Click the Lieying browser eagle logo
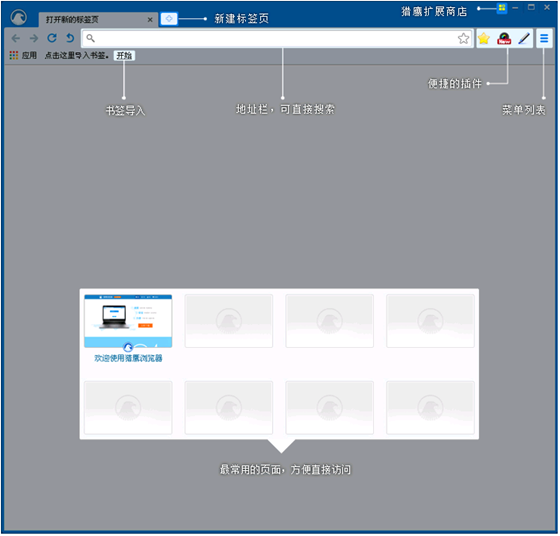This screenshot has height=536, width=560. click(18, 17)
